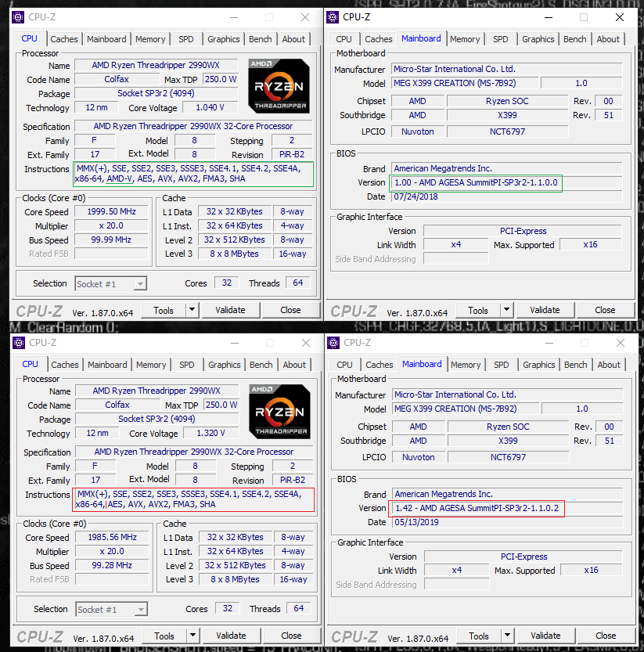
Task: Click Validate button in top-left window
Action: (x=230, y=310)
